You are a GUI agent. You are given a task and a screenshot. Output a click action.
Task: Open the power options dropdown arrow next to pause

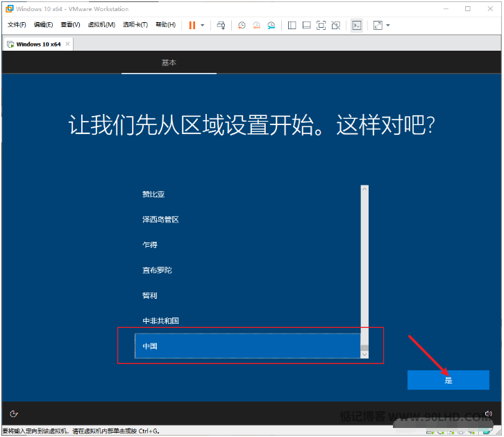(x=203, y=25)
